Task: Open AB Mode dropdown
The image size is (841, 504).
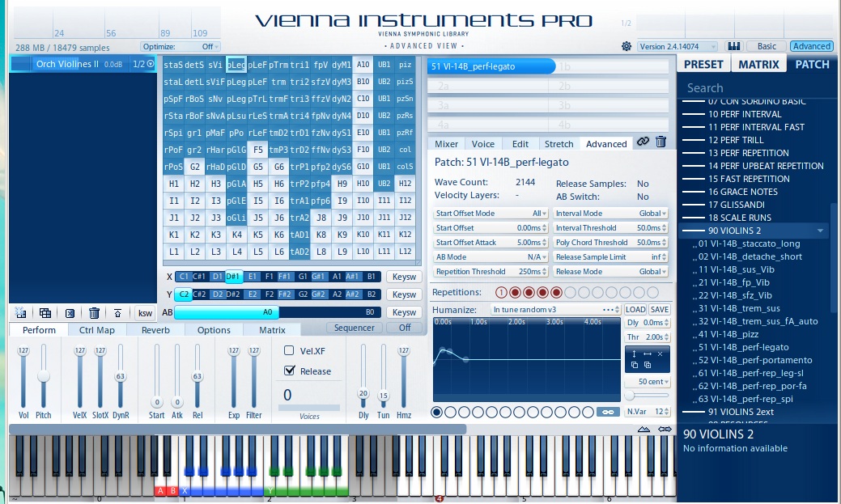Action: click(x=491, y=257)
